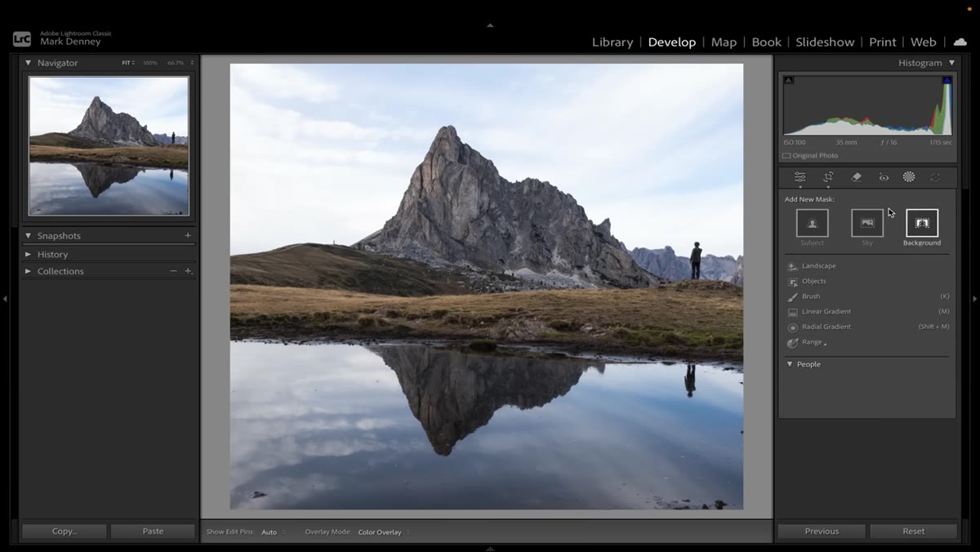
Task: Hide the right panel side arrow
Action: [974, 299]
